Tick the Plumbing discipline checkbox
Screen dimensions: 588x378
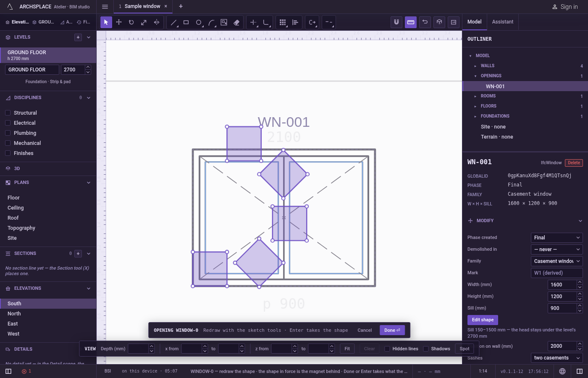8,133
